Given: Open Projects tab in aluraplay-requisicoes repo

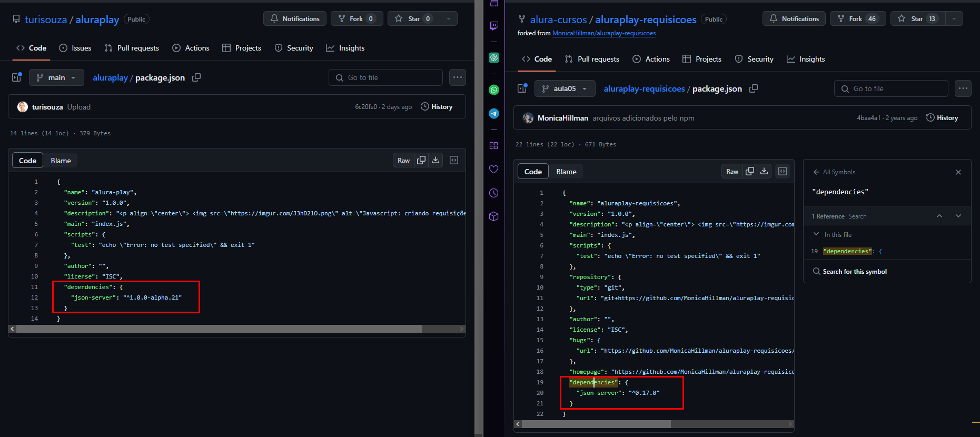Looking at the screenshot, I should click(x=702, y=59).
